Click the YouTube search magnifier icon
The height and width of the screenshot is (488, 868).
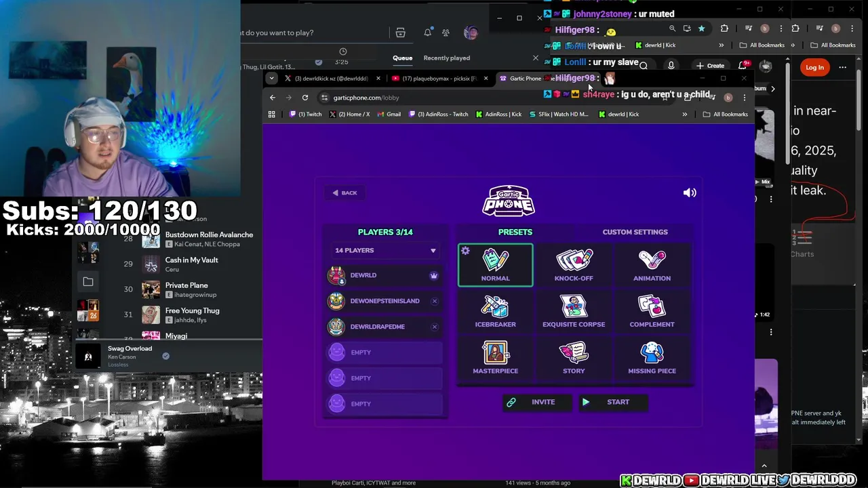click(643, 66)
